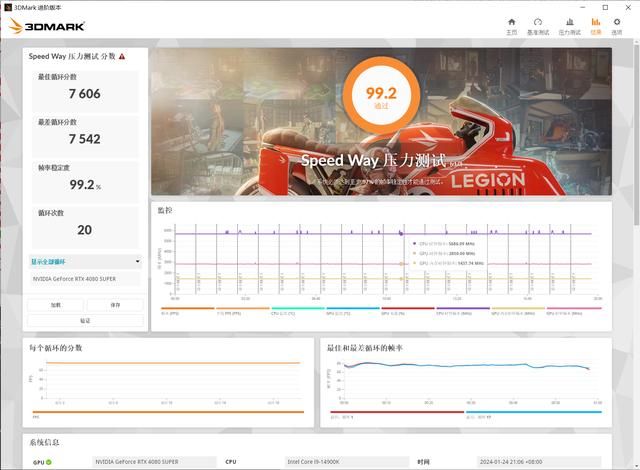Toggle the purple CPU clock legend line
640x470 pixels.
(x=463, y=311)
